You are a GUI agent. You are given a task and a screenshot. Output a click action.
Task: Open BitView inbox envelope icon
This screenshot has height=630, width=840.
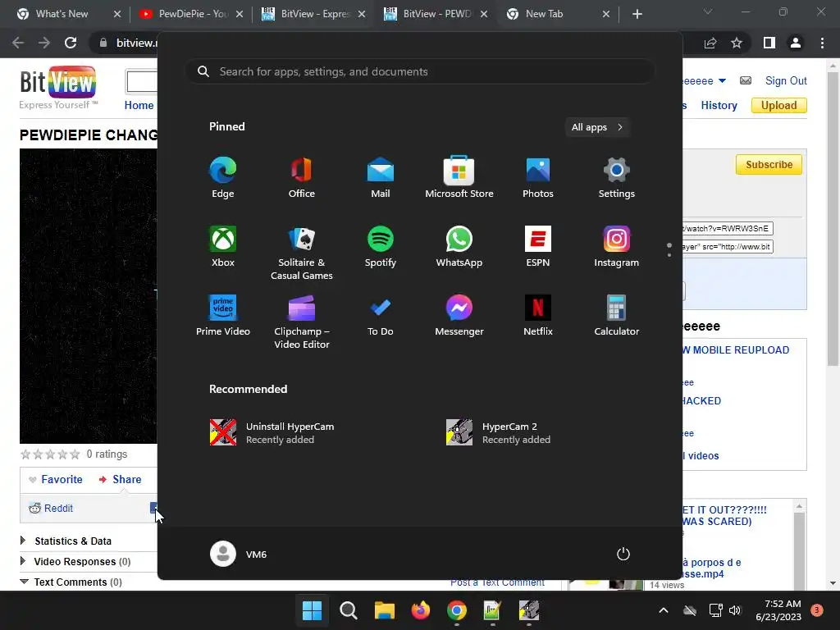[745, 80]
